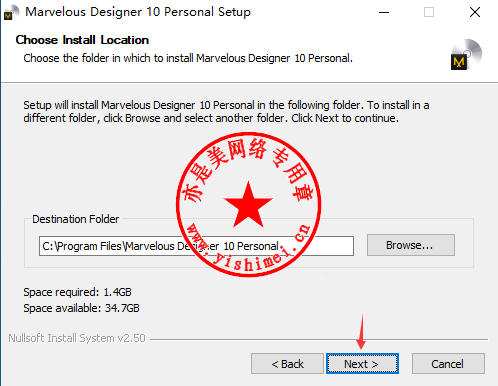The height and width of the screenshot is (386, 498).
Task: Click the disabled maximize button
Action: [429, 13]
